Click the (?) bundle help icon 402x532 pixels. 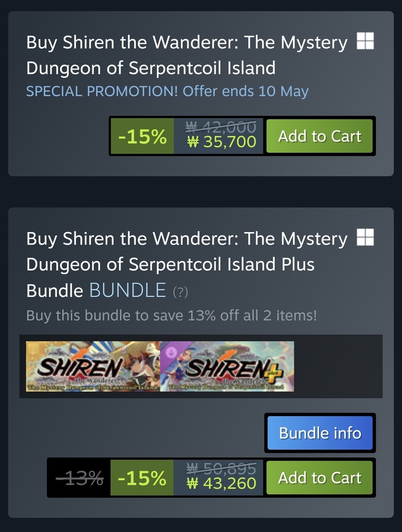point(180,292)
